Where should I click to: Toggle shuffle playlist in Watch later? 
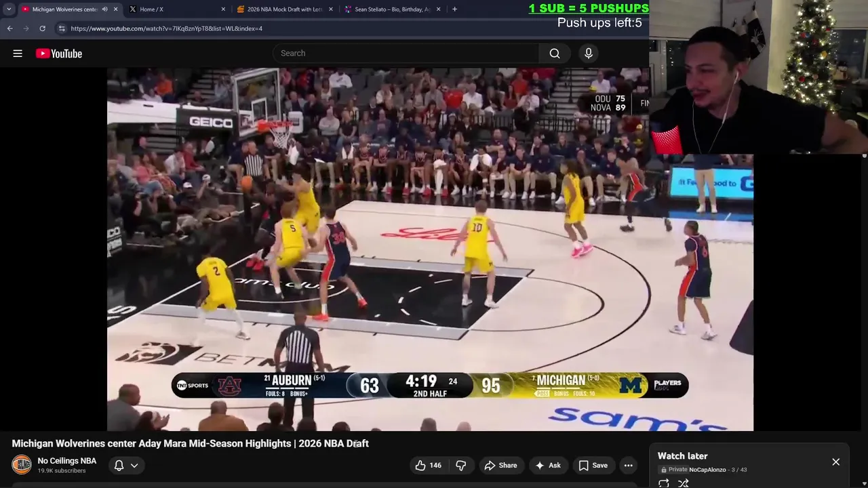click(684, 483)
